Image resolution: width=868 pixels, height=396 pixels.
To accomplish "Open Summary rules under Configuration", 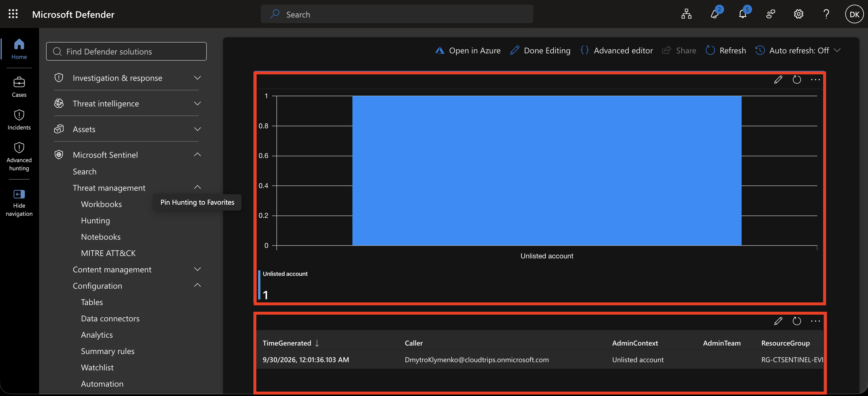I will 108,351.
